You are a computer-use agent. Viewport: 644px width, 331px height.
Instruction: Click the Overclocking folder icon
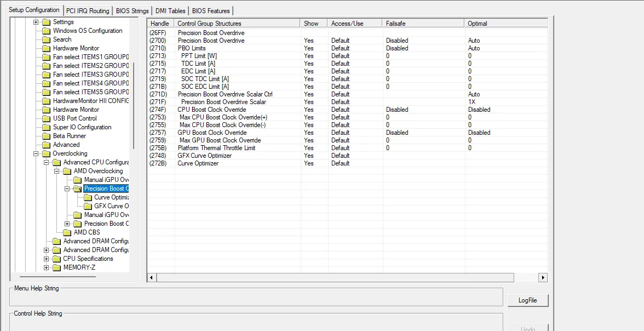click(x=47, y=154)
